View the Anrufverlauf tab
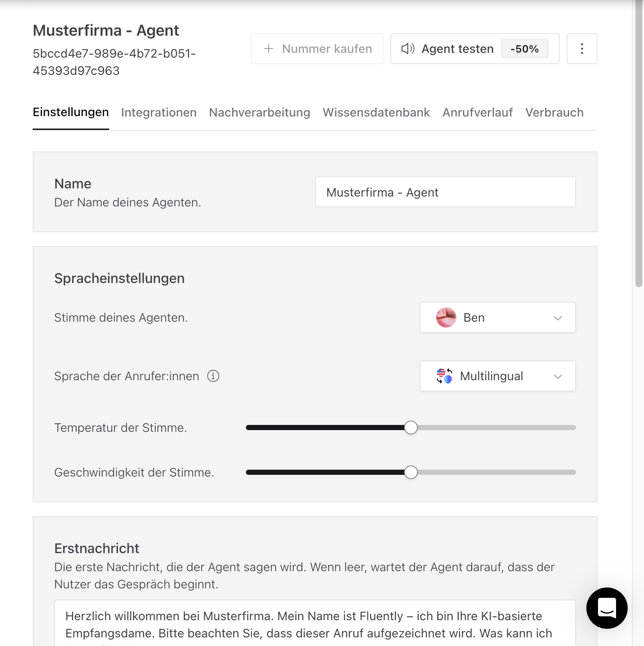Viewport: 644px width, 646px height. click(x=478, y=112)
